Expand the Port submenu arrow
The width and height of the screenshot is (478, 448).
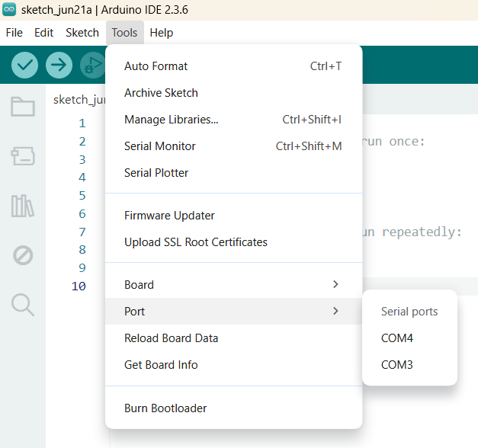click(335, 311)
